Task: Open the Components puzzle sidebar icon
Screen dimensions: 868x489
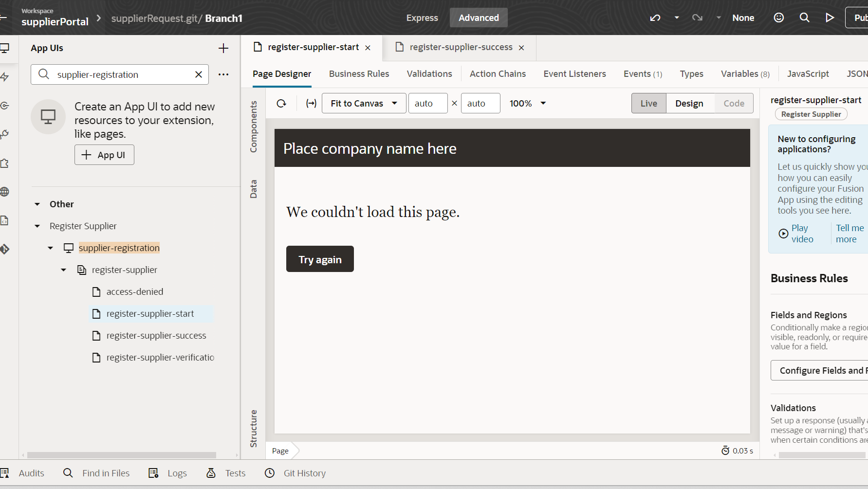Action: click(5, 163)
